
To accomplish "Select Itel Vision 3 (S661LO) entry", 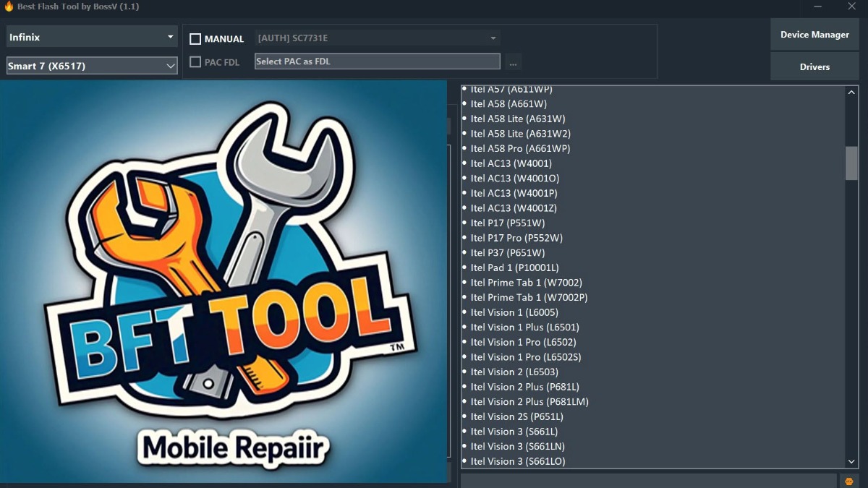I will point(518,461).
